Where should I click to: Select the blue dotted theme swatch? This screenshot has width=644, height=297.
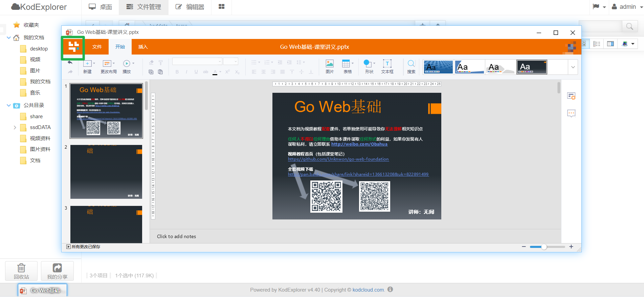pos(438,67)
